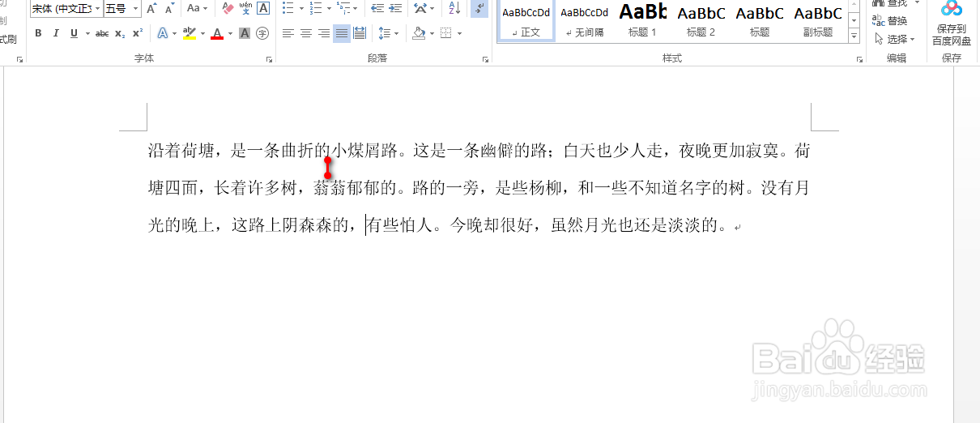The image size is (980, 423).
Task: Increase font size with grow font icon
Action: point(151,9)
